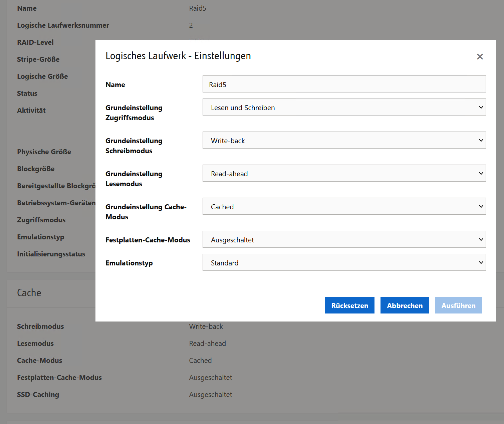Click 'Ausgeschaltet' value beside Festplatten-Cache-Modus in Cache section
This screenshot has width=504, height=424.
(211, 378)
